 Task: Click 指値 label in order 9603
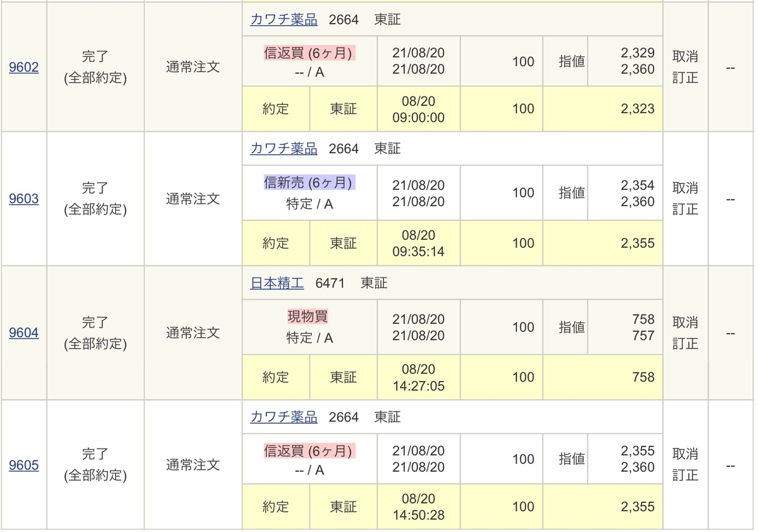572,193
